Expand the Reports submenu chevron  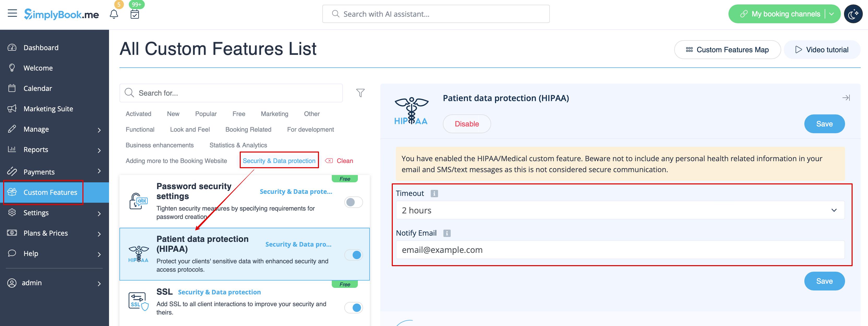pyautogui.click(x=99, y=150)
